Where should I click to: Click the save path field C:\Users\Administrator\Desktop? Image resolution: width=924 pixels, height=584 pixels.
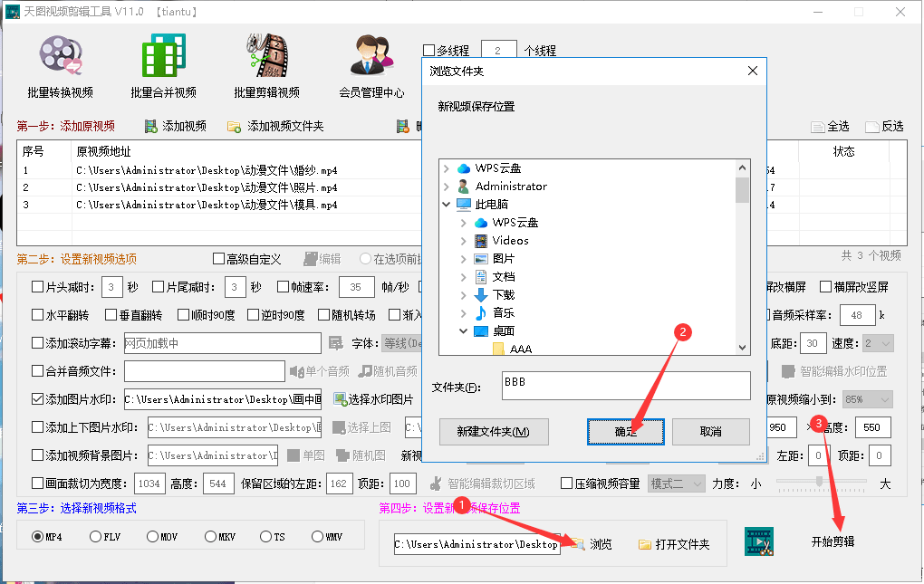[476, 544]
